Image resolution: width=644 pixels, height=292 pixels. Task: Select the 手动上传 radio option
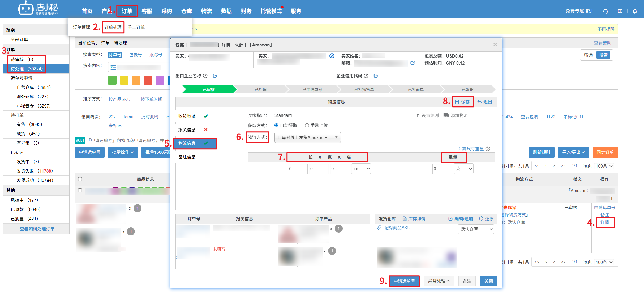tap(307, 125)
